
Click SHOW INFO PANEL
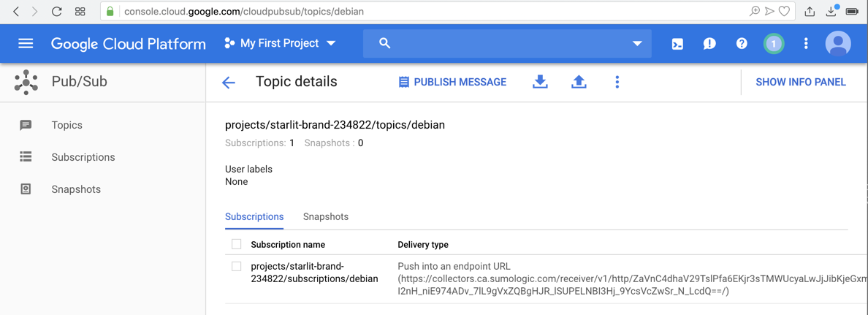pyautogui.click(x=800, y=82)
